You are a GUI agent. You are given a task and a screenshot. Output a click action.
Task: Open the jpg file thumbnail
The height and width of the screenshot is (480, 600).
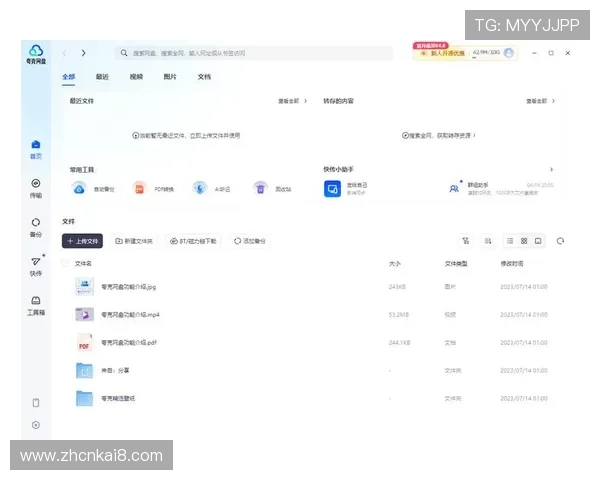[85, 286]
